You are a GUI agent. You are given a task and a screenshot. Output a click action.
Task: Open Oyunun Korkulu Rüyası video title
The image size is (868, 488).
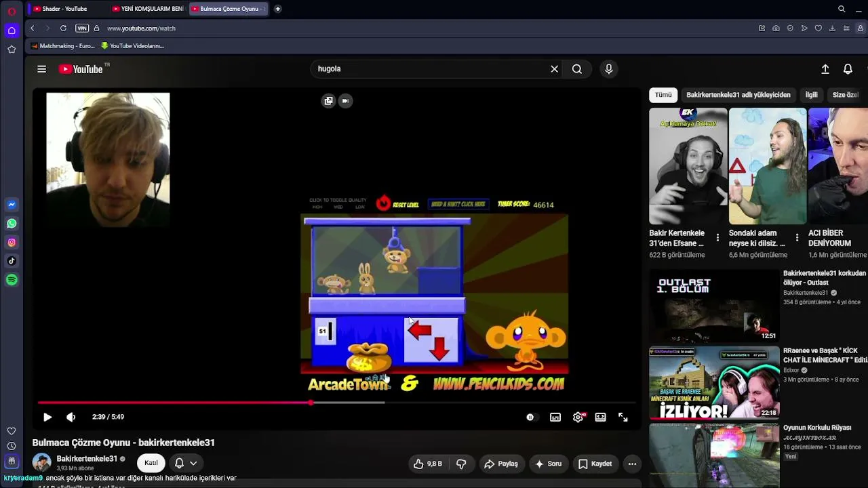tap(817, 428)
